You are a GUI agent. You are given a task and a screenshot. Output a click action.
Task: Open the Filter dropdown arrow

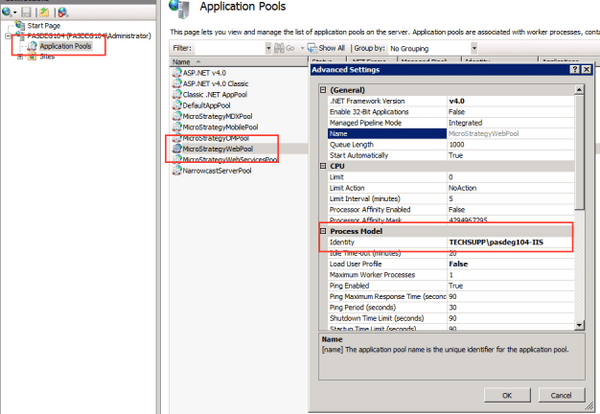pos(268,48)
